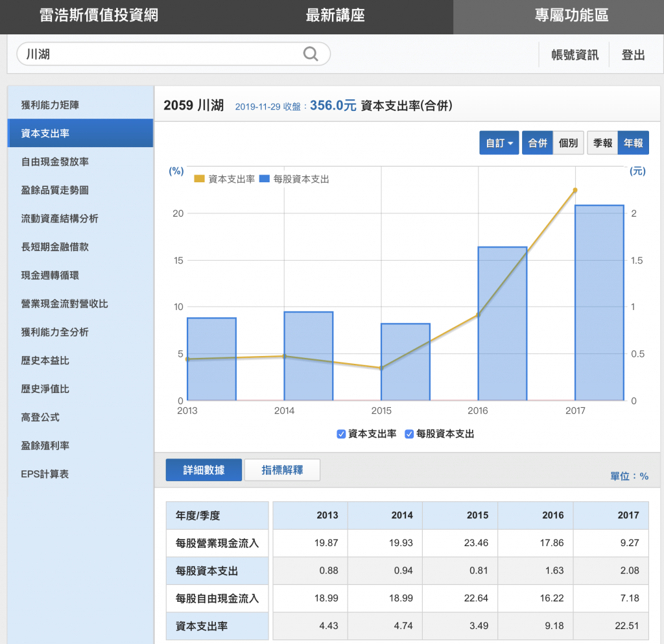This screenshot has height=644, width=664.
Task: Open 最新講座 in top navigation
Action: click(x=335, y=16)
